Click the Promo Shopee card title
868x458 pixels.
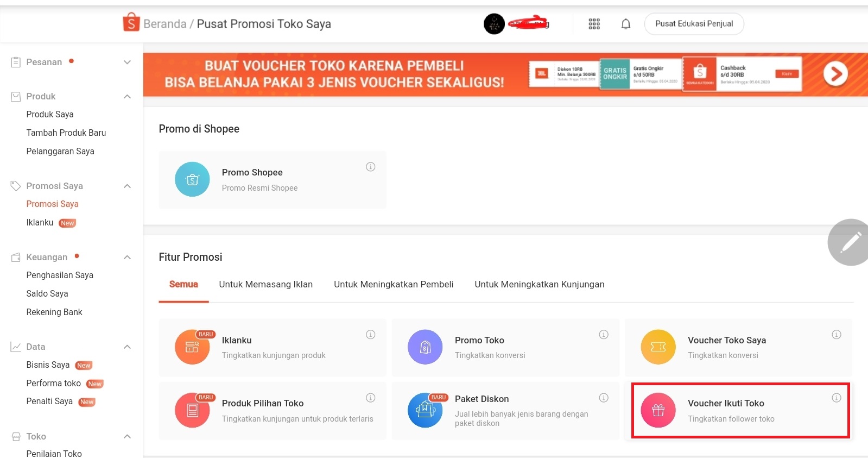(x=252, y=172)
